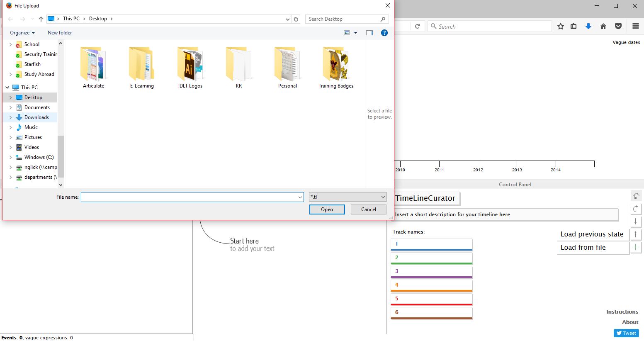Select Downloads in the navigation pane
Screen dimensions: 644x341
pos(36,117)
